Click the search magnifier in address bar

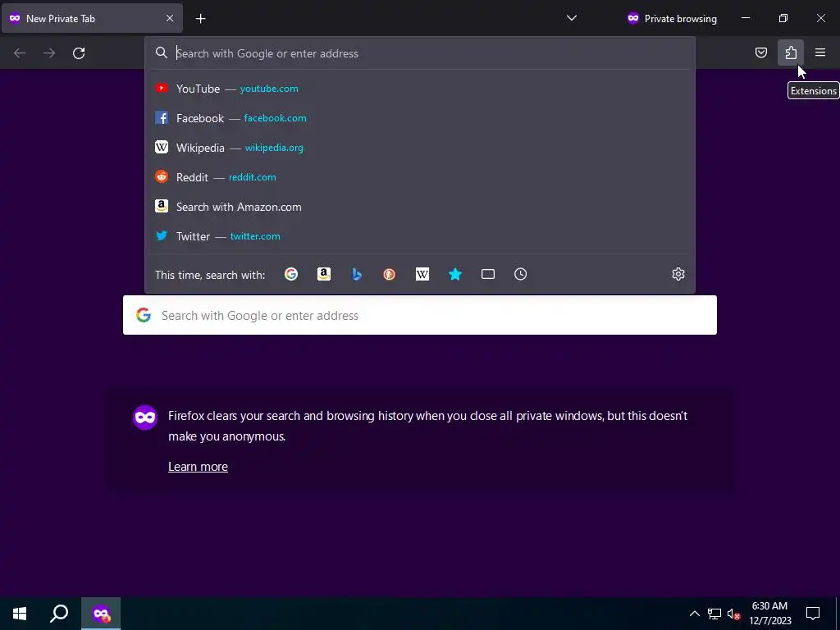pyautogui.click(x=162, y=52)
